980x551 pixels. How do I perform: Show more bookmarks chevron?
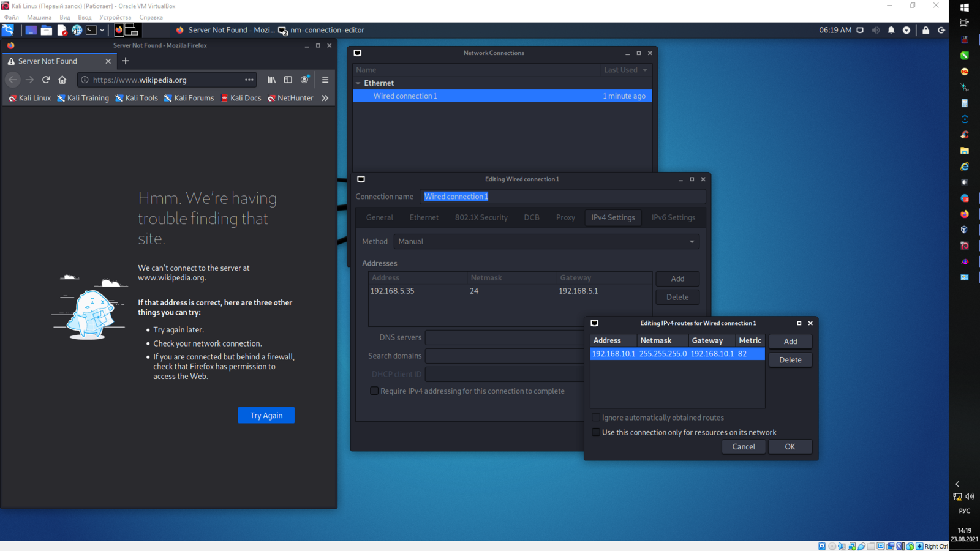[x=325, y=98]
